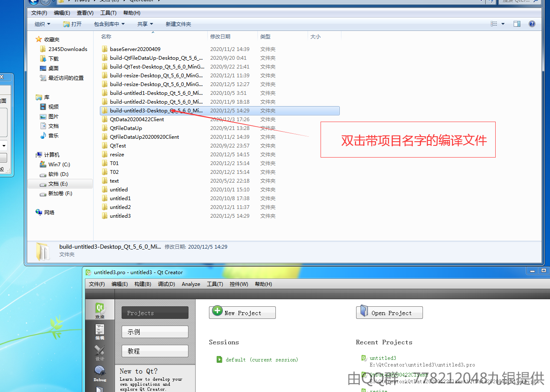Click 新建文件夹 in Explorer toolbar

(x=178, y=24)
